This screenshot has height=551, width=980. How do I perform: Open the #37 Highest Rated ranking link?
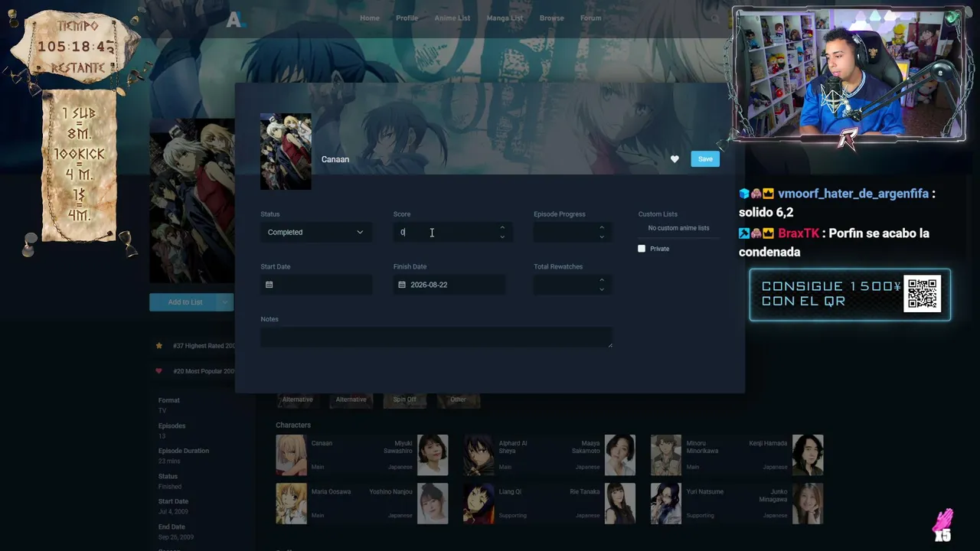(204, 346)
